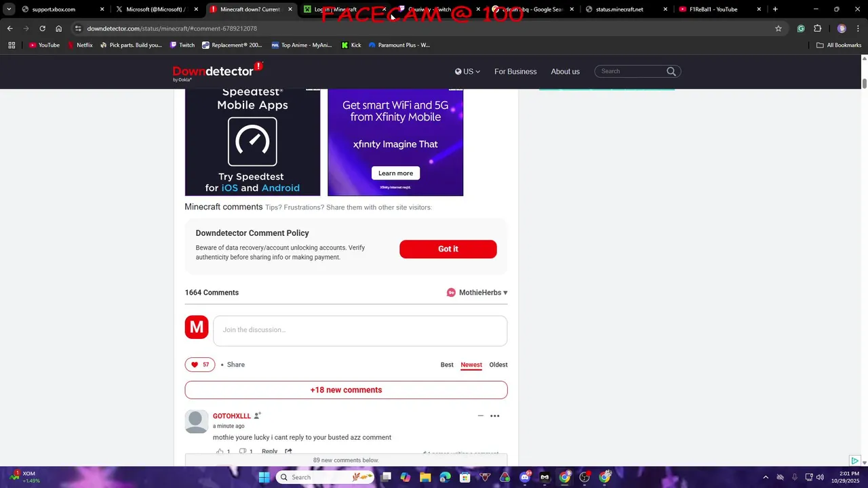Sort comments by Oldest
The height and width of the screenshot is (488, 868).
click(x=498, y=365)
